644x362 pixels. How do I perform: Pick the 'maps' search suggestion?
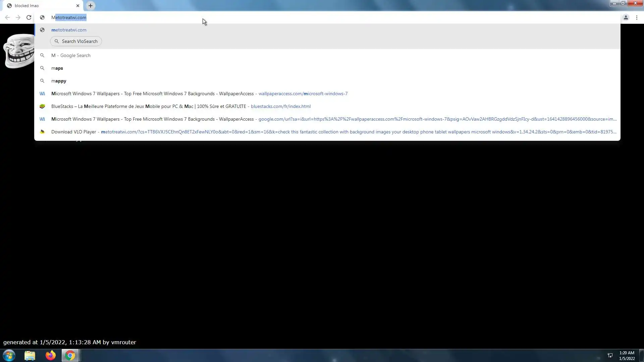point(57,68)
